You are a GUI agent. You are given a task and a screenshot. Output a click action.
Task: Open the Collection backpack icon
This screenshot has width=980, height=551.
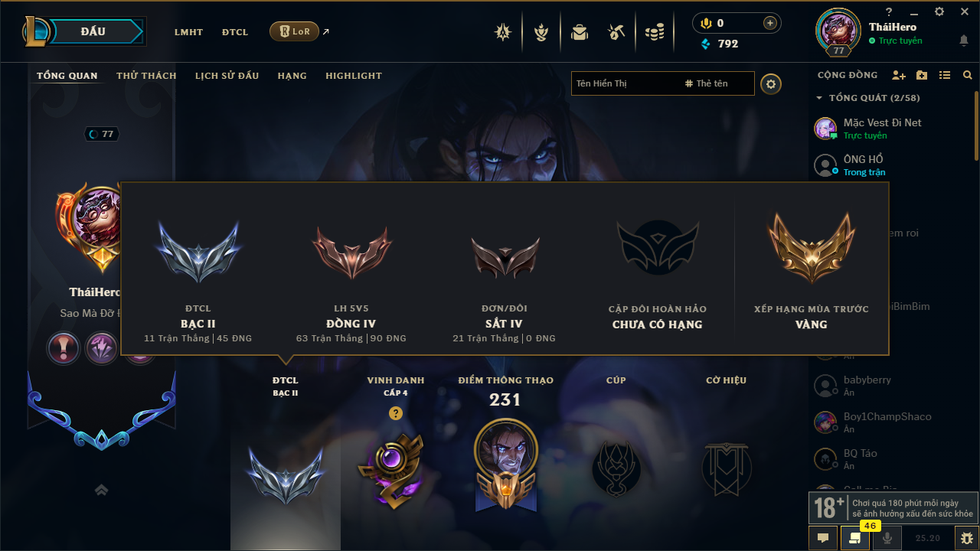pos(579,32)
